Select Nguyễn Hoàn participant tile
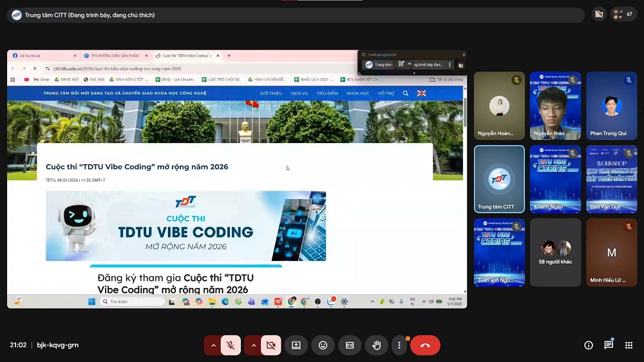 point(499,106)
